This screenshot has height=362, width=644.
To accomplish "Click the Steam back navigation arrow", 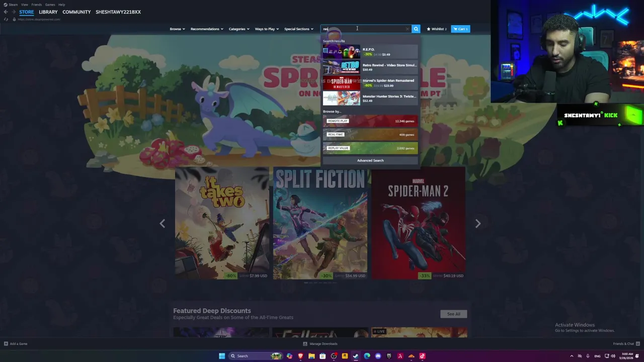I will pos(6,12).
